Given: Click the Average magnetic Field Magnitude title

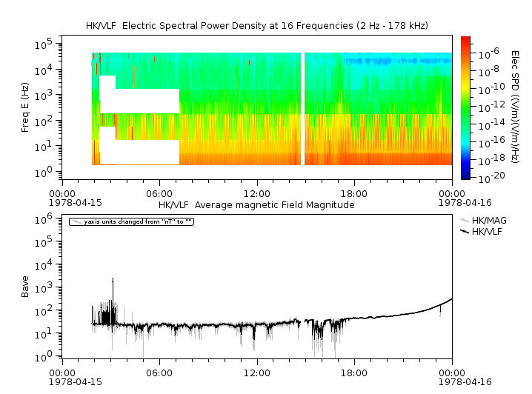Looking at the screenshot, I should [256, 205].
